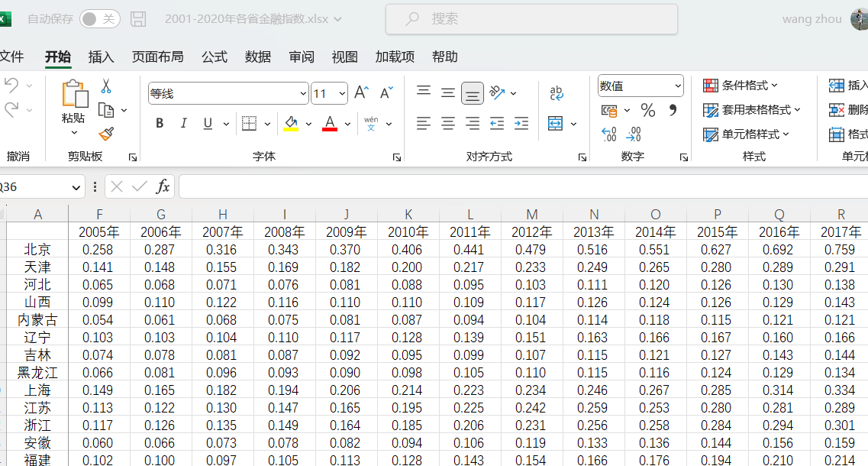
Task: Apply italic formatting to selection
Action: point(183,124)
